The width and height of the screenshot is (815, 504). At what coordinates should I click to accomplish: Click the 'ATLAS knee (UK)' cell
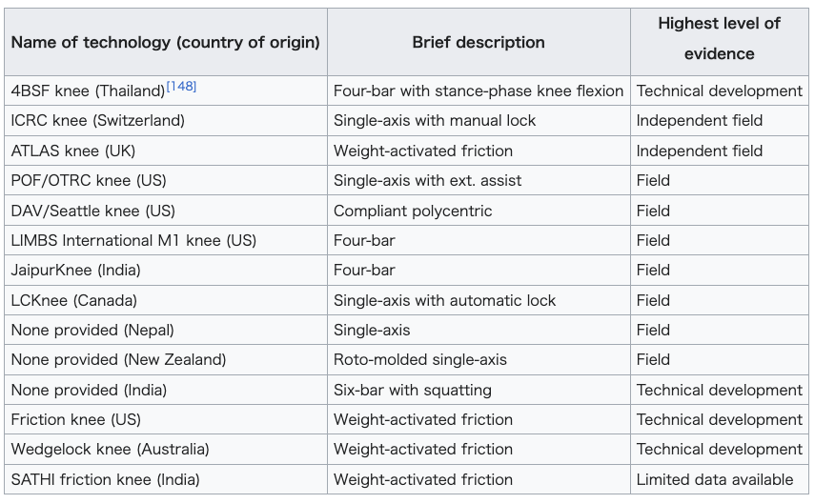point(166,151)
